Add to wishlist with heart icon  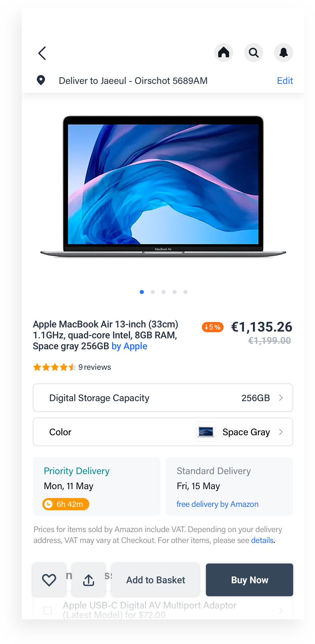(x=49, y=580)
